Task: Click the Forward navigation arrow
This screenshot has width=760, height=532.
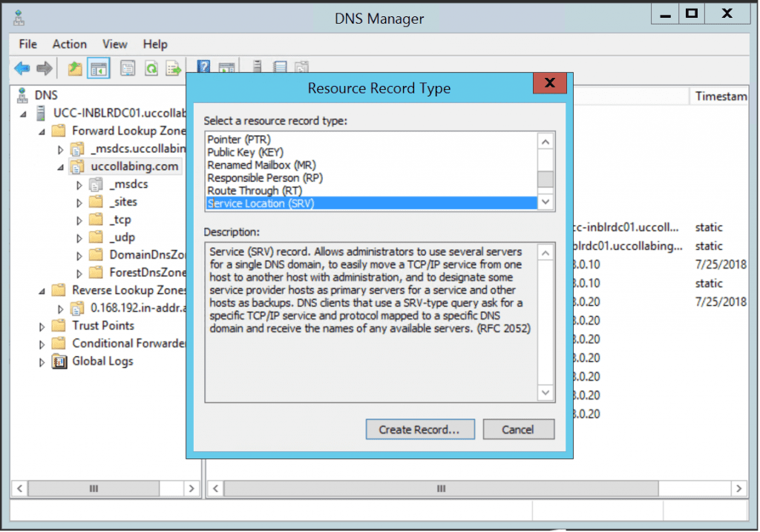Action: tap(43, 68)
